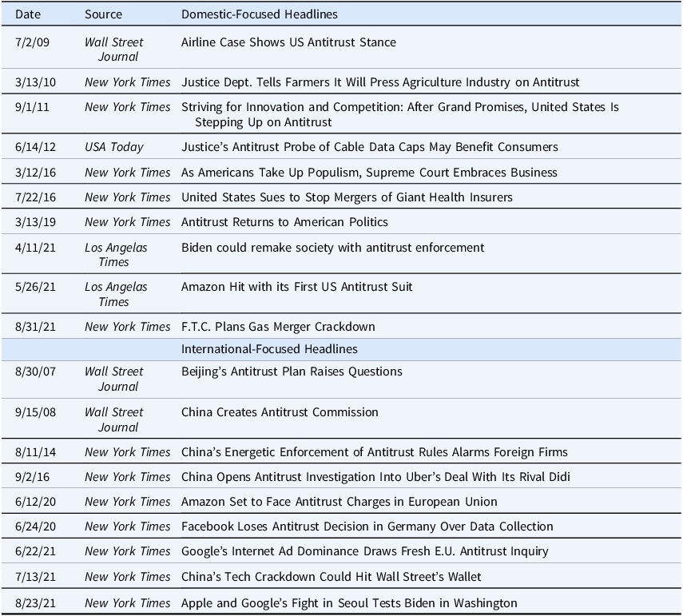Select "New York Times" in the 3/13/10 row

click(x=128, y=82)
